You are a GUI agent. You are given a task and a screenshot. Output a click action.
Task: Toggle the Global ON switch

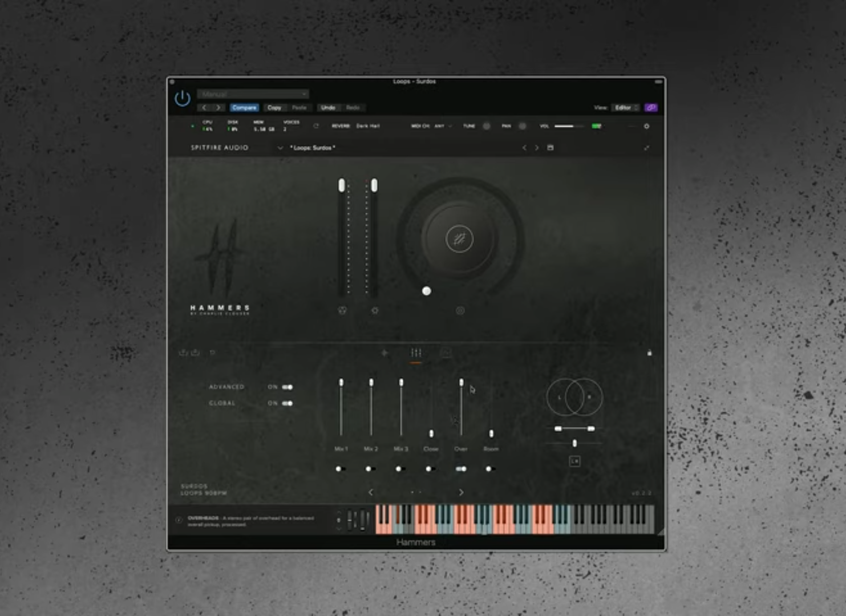tap(287, 403)
